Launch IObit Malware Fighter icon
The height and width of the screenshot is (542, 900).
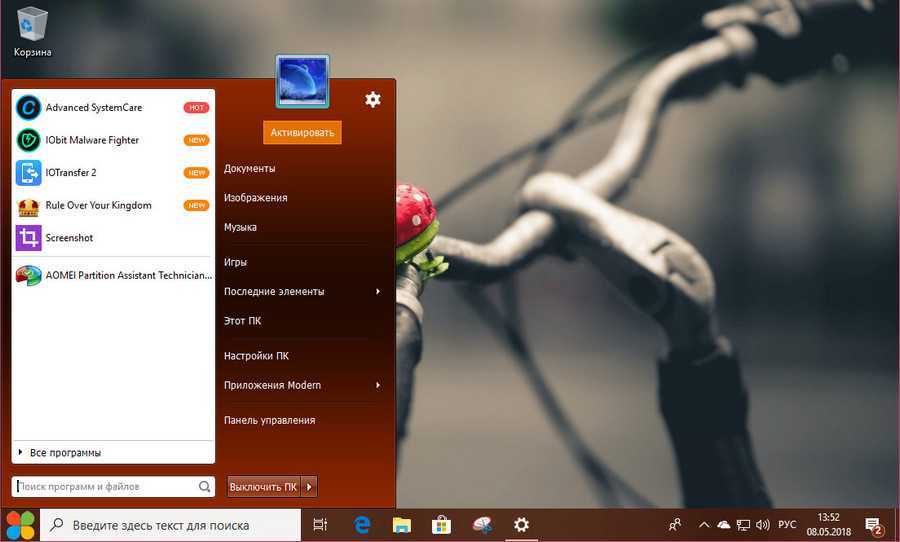[x=29, y=140]
